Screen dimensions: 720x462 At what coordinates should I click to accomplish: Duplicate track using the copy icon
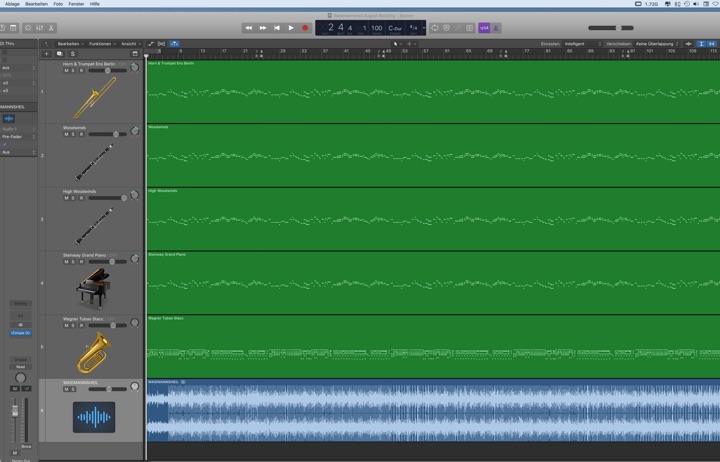point(59,54)
